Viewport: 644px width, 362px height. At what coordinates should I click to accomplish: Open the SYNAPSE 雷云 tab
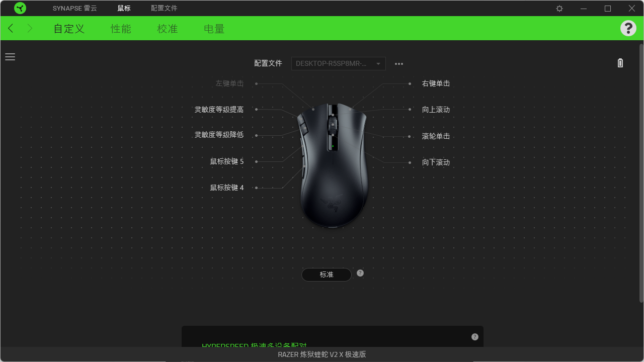click(x=75, y=9)
